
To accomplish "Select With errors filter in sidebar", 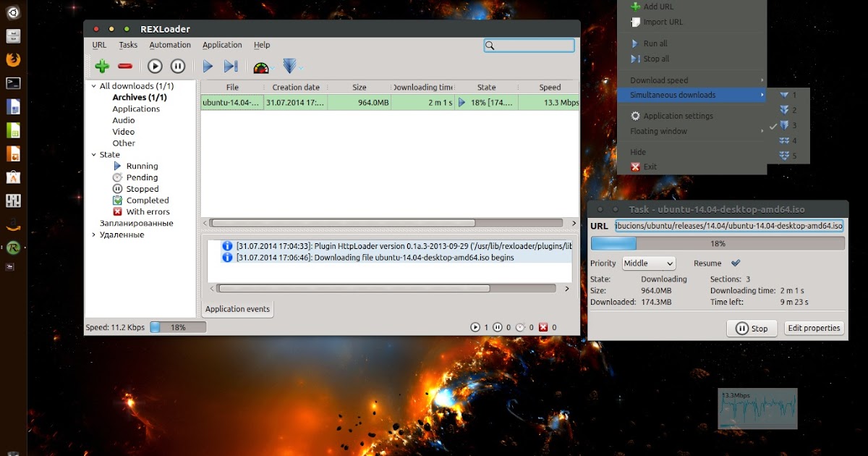I will [x=141, y=212].
